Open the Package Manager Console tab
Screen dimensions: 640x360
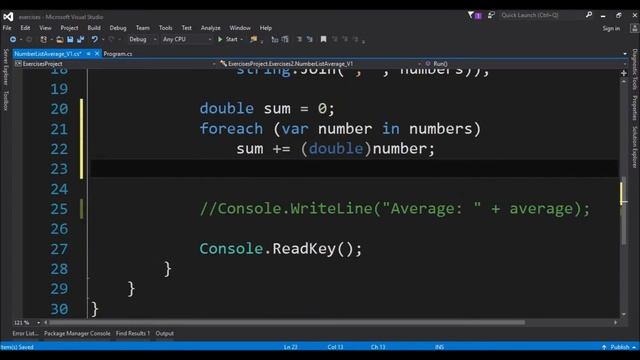pos(77,333)
